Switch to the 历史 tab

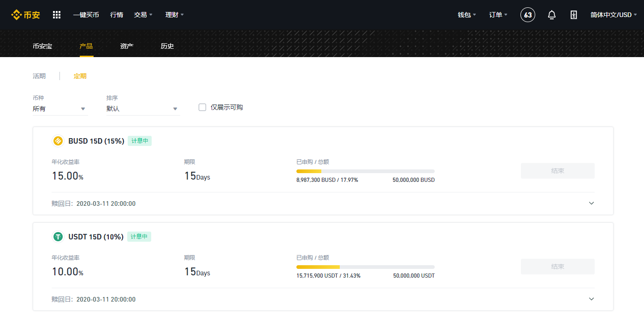coord(167,46)
